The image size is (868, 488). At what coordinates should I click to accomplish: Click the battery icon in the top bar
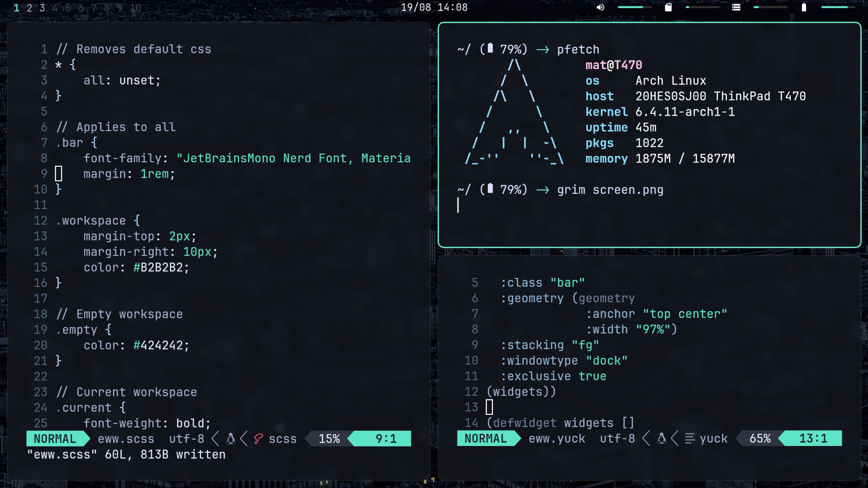[x=804, y=7]
